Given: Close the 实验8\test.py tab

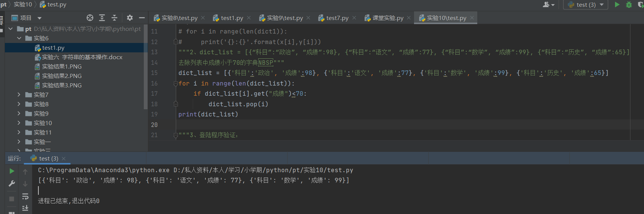Looking at the screenshot, I should [x=203, y=18].
